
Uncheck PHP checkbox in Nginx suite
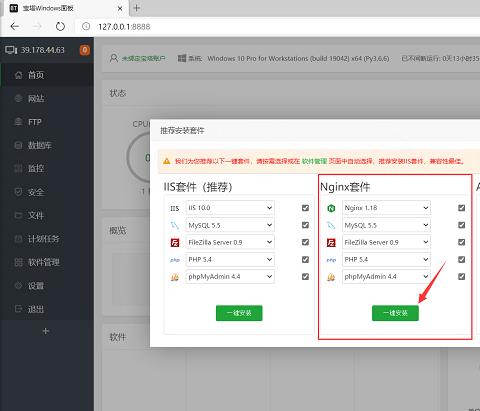pyautogui.click(x=461, y=259)
